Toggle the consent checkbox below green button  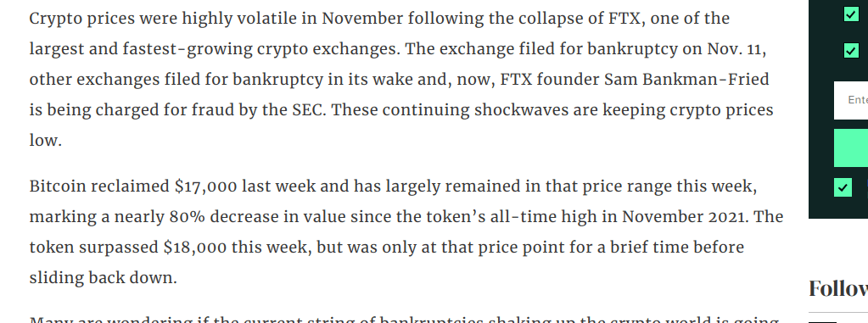tap(843, 187)
